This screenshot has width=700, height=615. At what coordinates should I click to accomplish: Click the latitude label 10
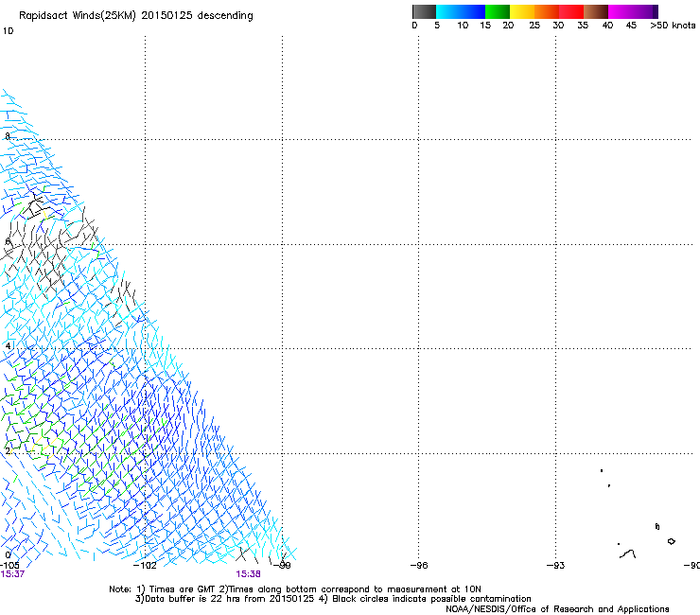click(8, 31)
